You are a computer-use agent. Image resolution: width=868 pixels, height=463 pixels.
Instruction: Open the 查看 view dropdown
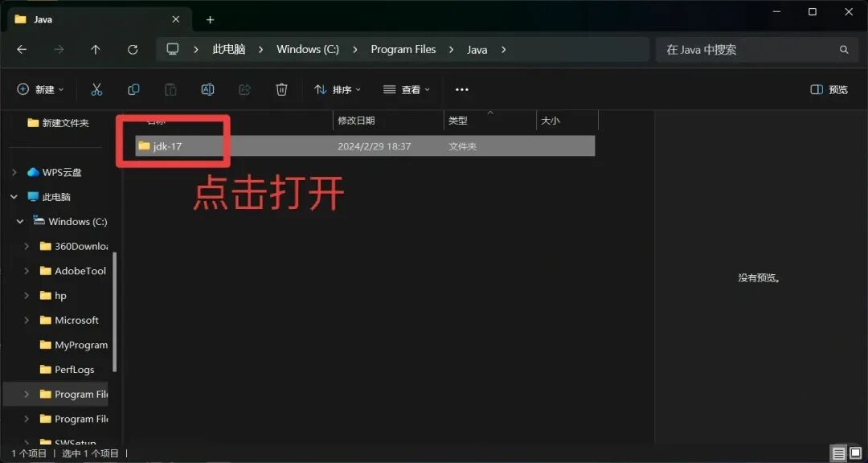tap(407, 90)
